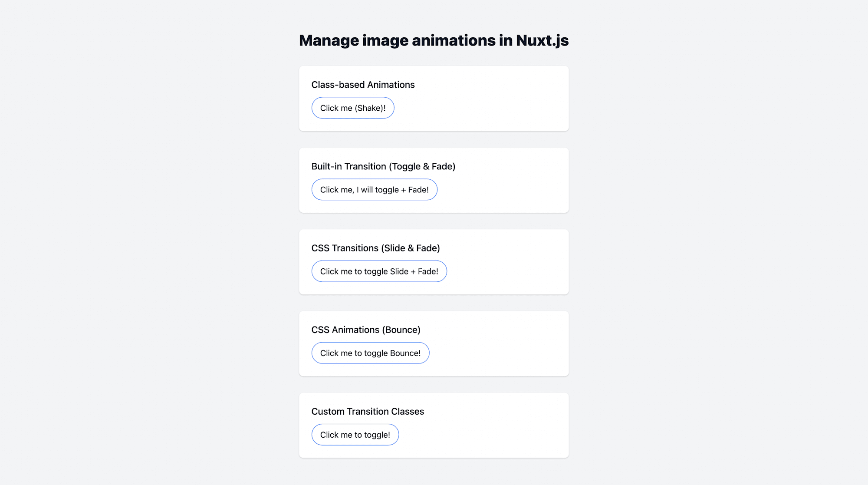Trigger 'Click me to toggle Bounce!' button
Image resolution: width=868 pixels, height=485 pixels.
[371, 353]
